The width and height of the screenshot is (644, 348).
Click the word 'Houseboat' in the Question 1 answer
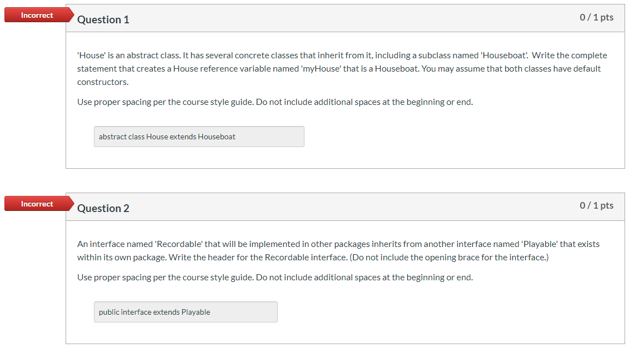tap(217, 137)
